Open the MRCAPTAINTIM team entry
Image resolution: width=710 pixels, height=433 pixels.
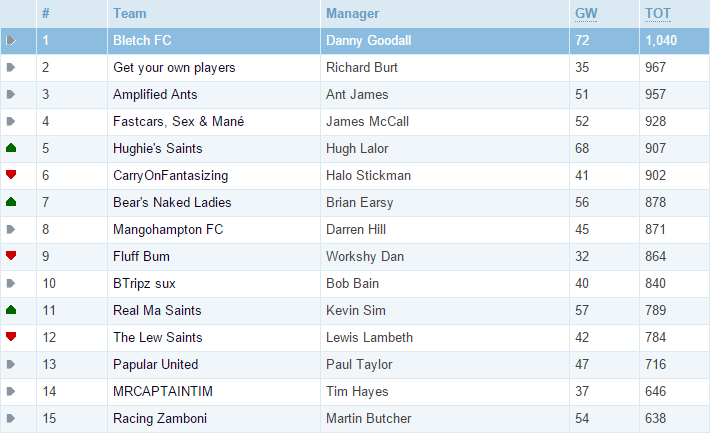coord(163,391)
